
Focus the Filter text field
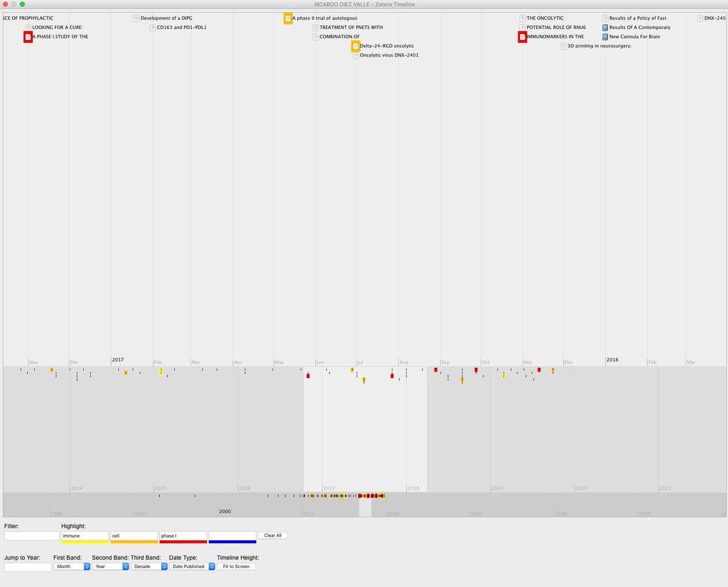pos(32,535)
